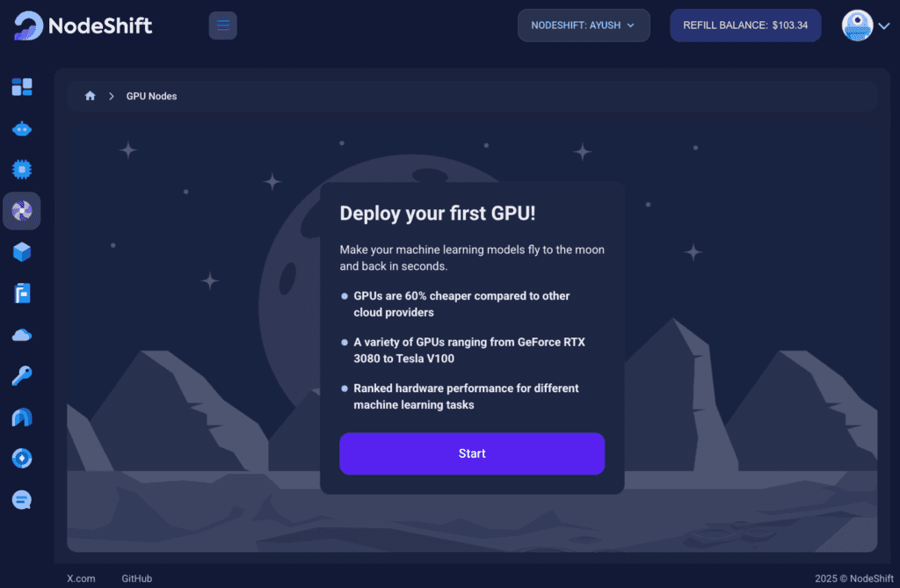Click the Start button to deploy GPU
900x588 pixels.
(x=472, y=454)
